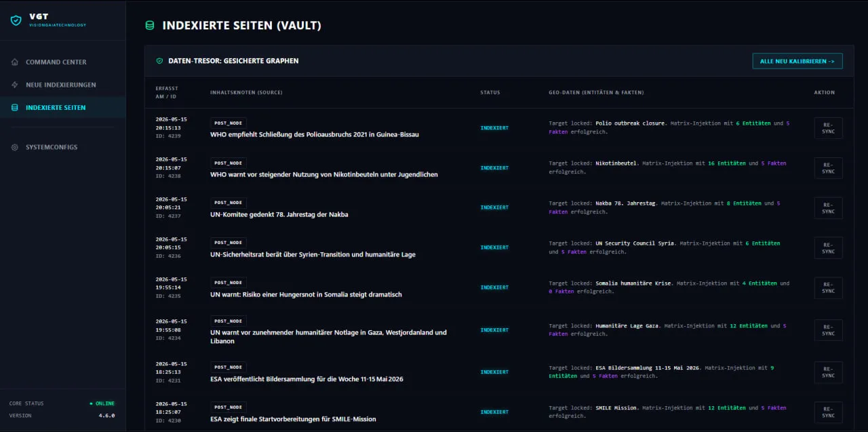
Task: Click title UN warnt: Risiko einer Hungersnot in Somalia
Action: (x=306, y=294)
